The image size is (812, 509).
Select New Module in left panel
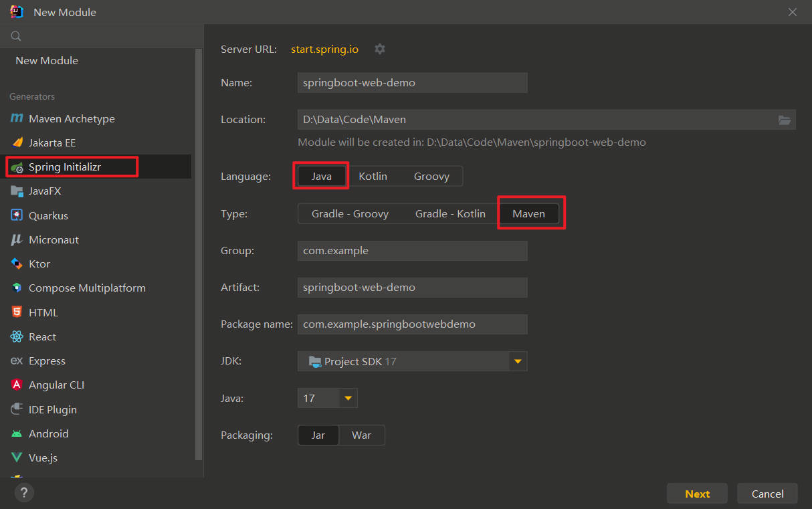[x=47, y=60]
